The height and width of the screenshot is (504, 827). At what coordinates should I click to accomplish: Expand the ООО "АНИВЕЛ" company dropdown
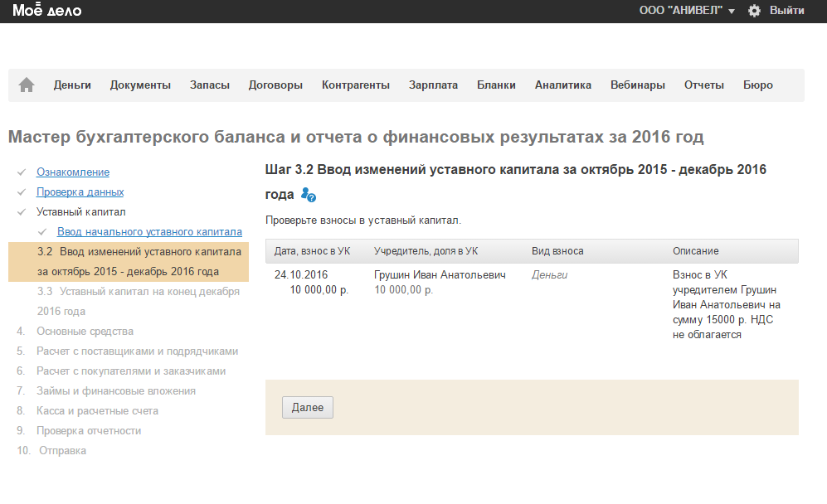tap(687, 11)
